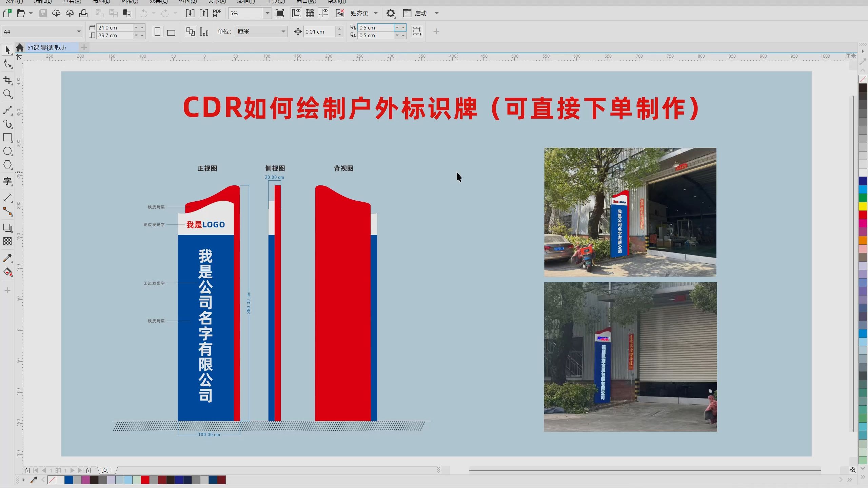Toggle apply layout to current page

point(204,32)
